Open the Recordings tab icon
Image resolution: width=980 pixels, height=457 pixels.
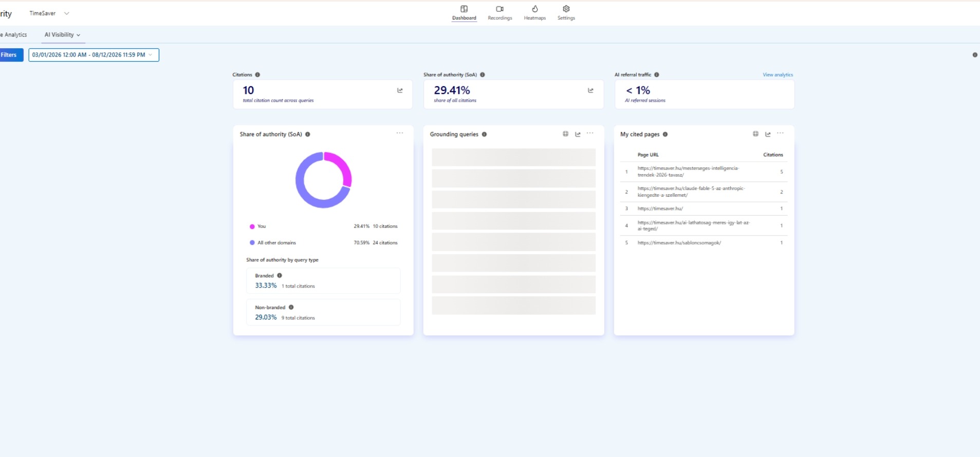click(500, 9)
